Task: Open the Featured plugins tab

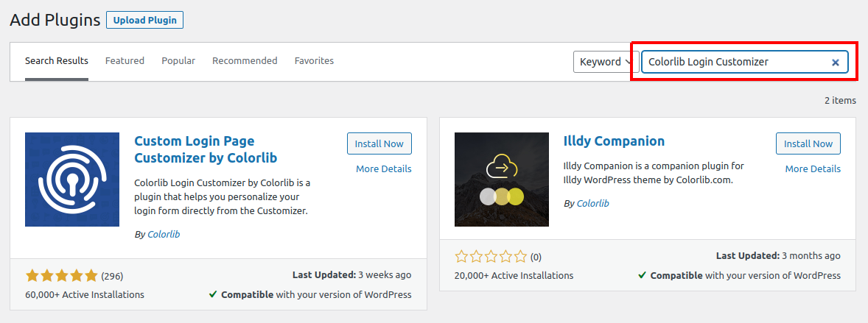Action: click(125, 61)
